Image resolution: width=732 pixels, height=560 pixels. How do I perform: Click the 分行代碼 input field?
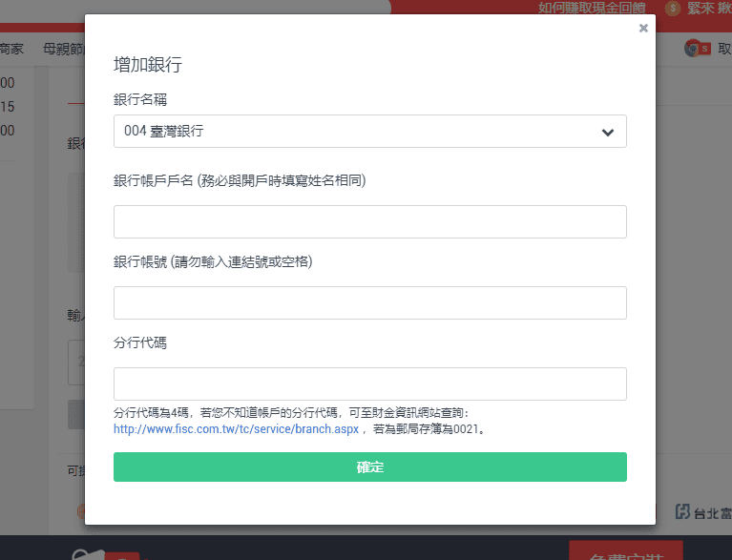(x=369, y=384)
